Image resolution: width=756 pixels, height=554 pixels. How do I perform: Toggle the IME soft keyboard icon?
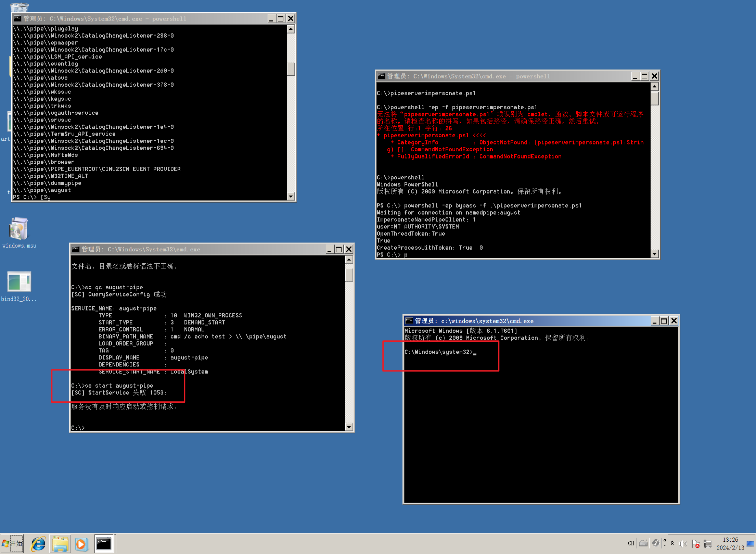point(643,543)
